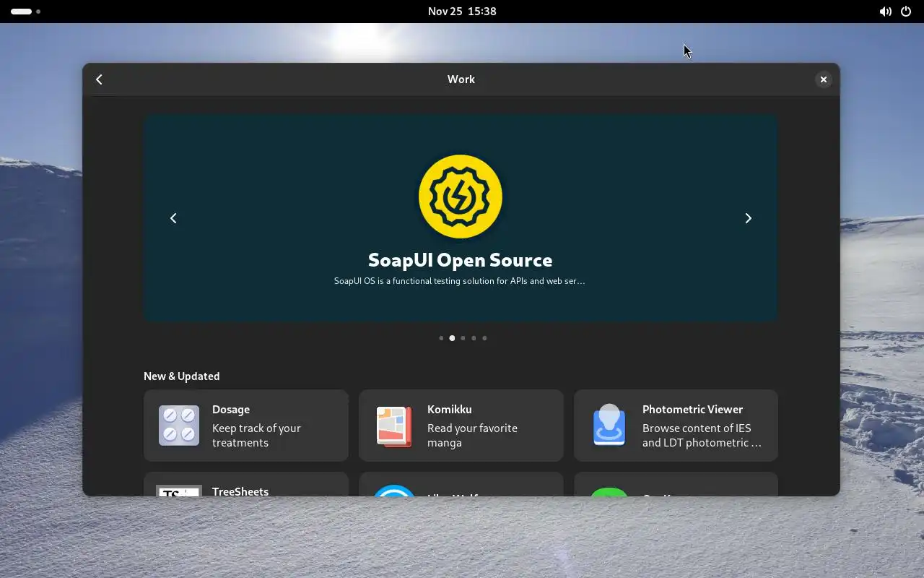Show previous featured app in carousel
The image size is (924, 578).
(x=173, y=218)
